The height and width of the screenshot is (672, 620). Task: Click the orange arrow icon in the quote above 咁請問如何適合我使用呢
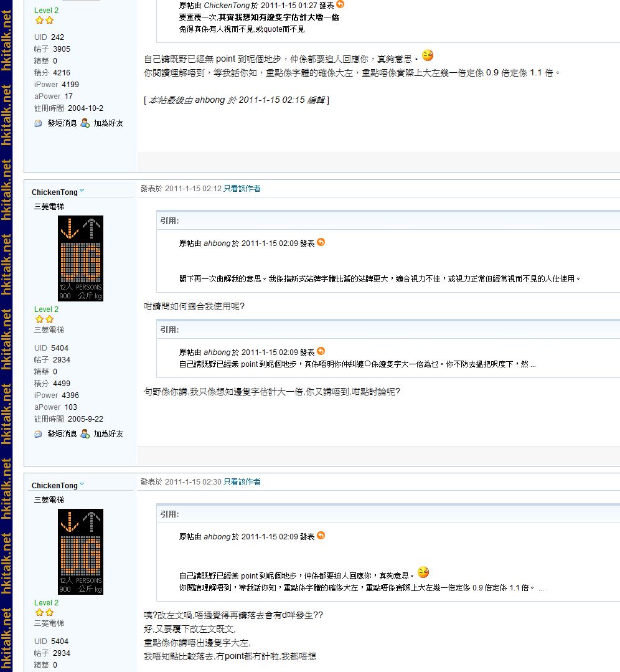click(321, 242)
